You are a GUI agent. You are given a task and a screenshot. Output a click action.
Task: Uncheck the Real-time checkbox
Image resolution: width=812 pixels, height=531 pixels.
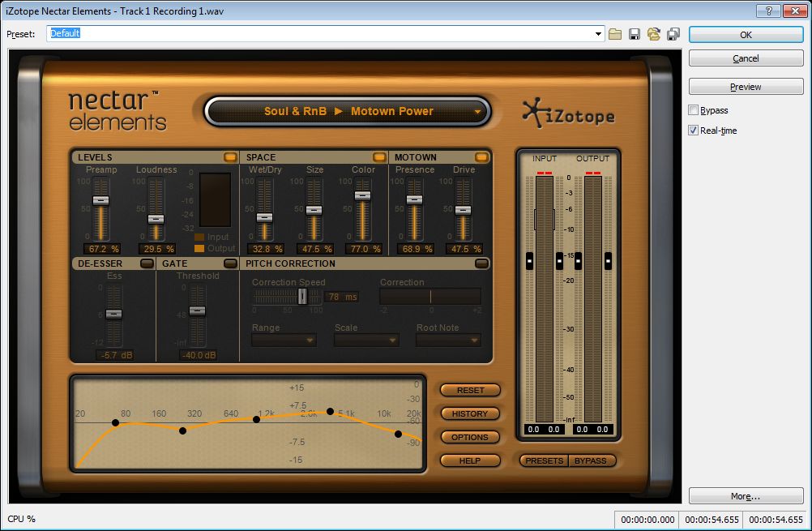point(694,130)
